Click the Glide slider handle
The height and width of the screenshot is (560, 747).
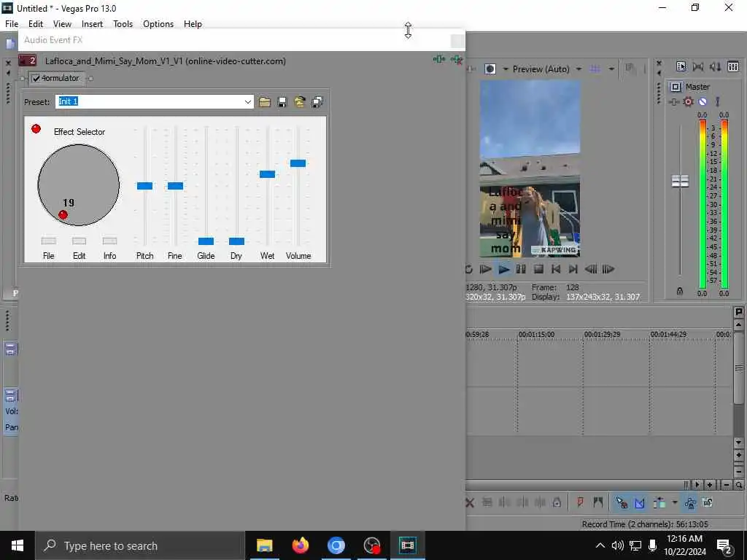coord(206,241)
